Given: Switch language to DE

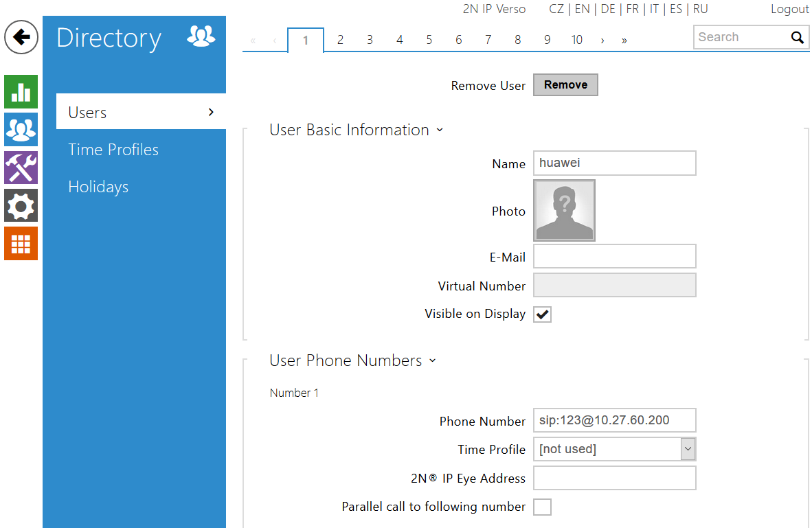Looking at the screenshot, I should [x=608, y=9].
